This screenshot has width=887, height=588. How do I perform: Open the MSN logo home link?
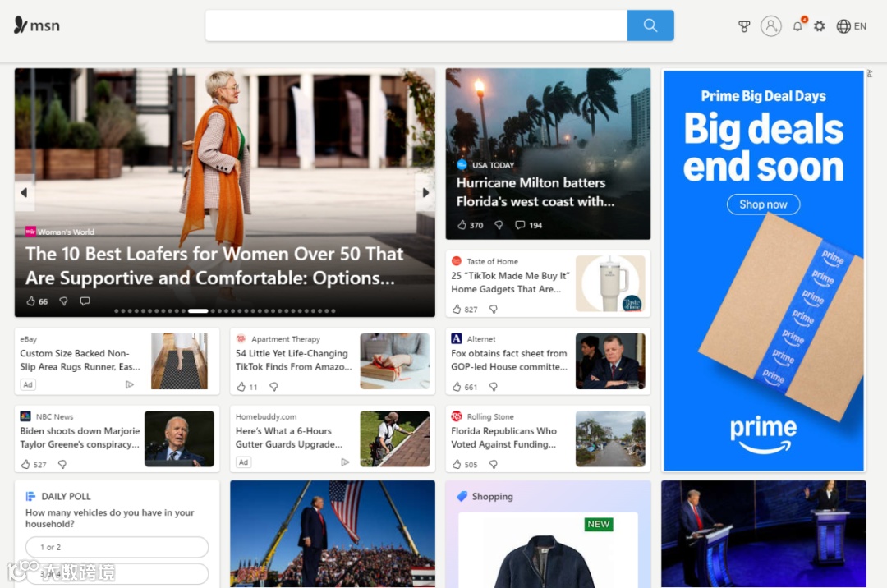point(37,25)
